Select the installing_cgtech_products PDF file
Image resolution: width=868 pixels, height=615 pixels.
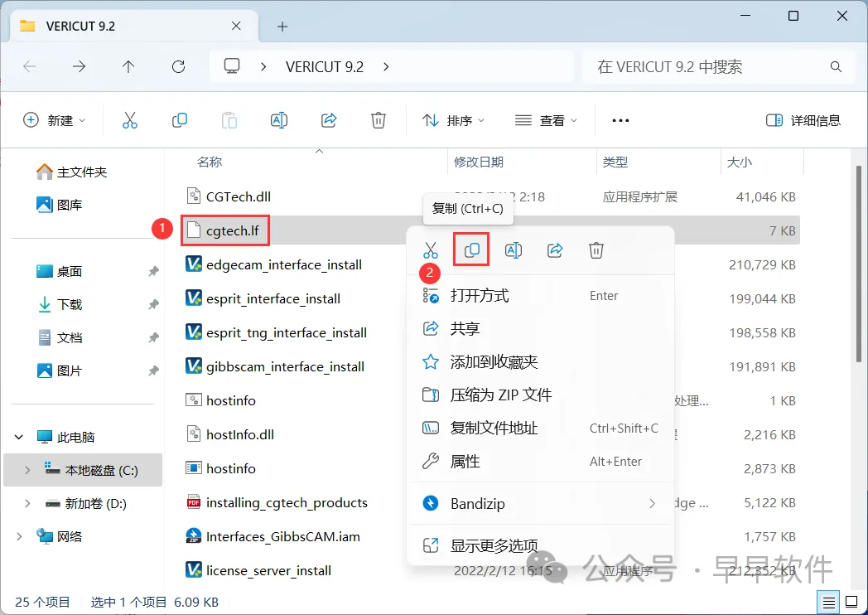pos(277,502)
